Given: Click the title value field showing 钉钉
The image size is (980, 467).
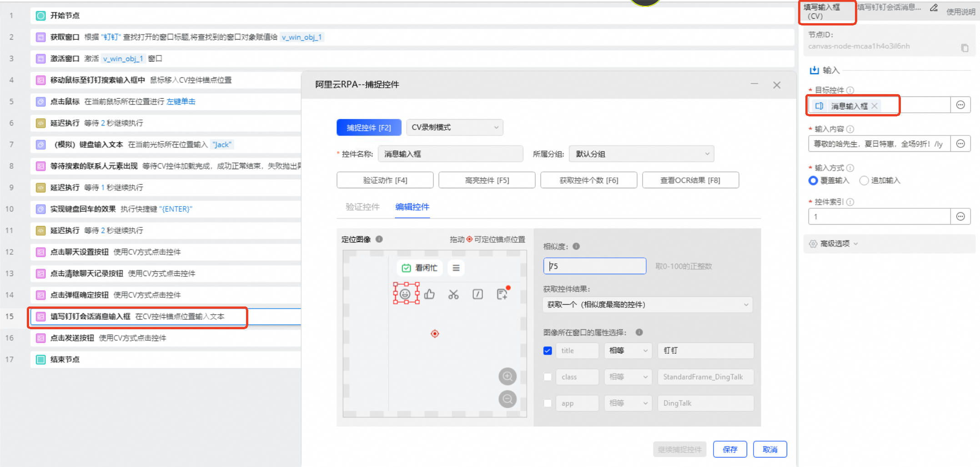Looking at the screenshot, I should coord(705,351).
